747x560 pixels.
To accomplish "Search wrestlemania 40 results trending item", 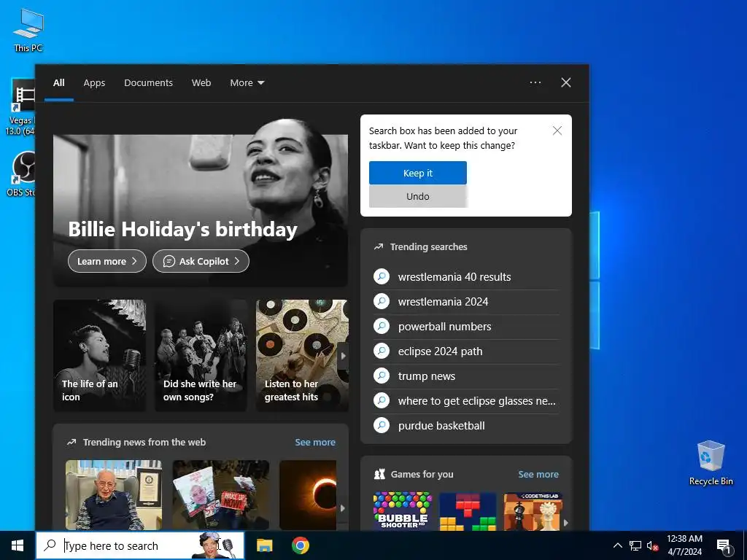I will click(466, 276).
